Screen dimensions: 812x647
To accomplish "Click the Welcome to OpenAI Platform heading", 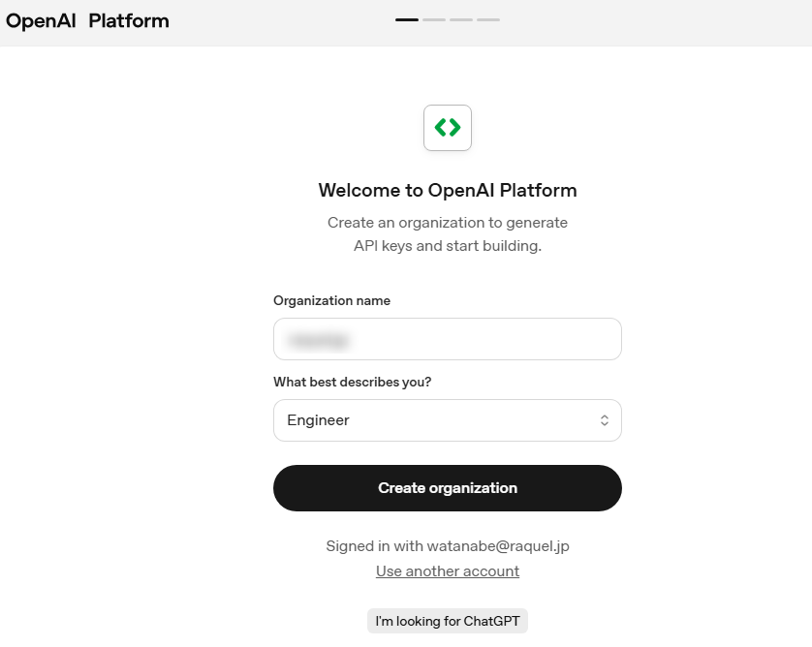I will coord(448,190).
